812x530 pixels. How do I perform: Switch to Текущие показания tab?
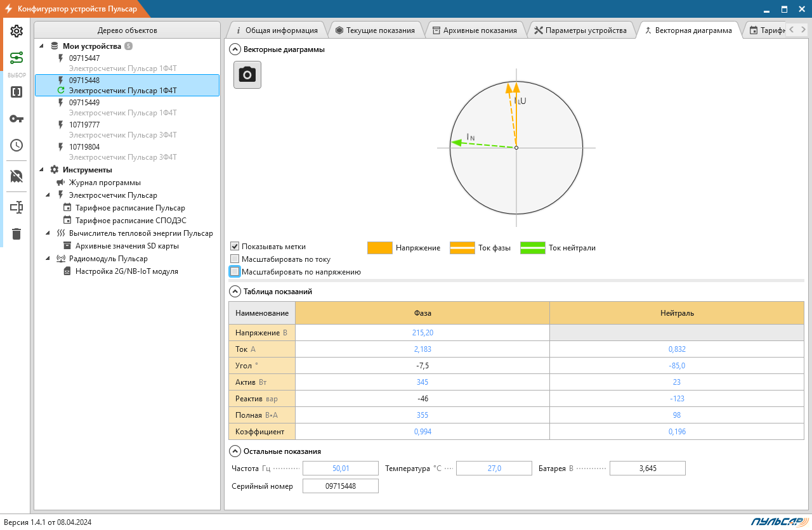click(376, 30)
